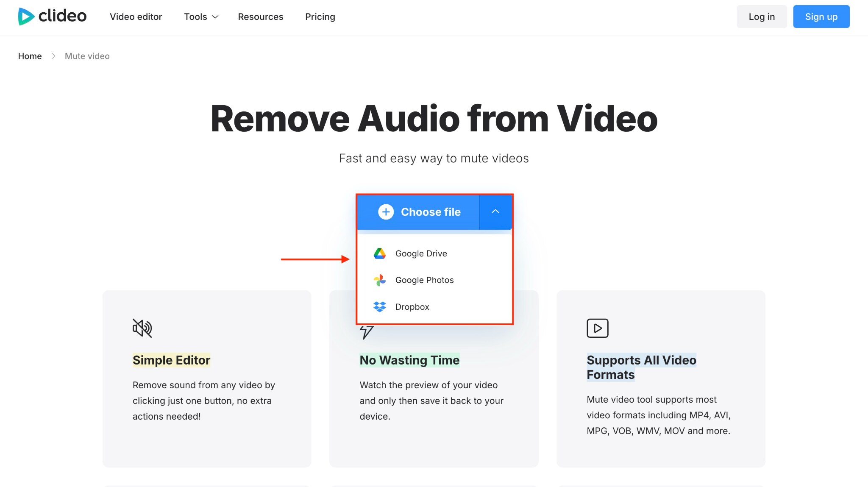
Task: Click 'Fast and easy way to mute videos'
Action: (434, 159)
